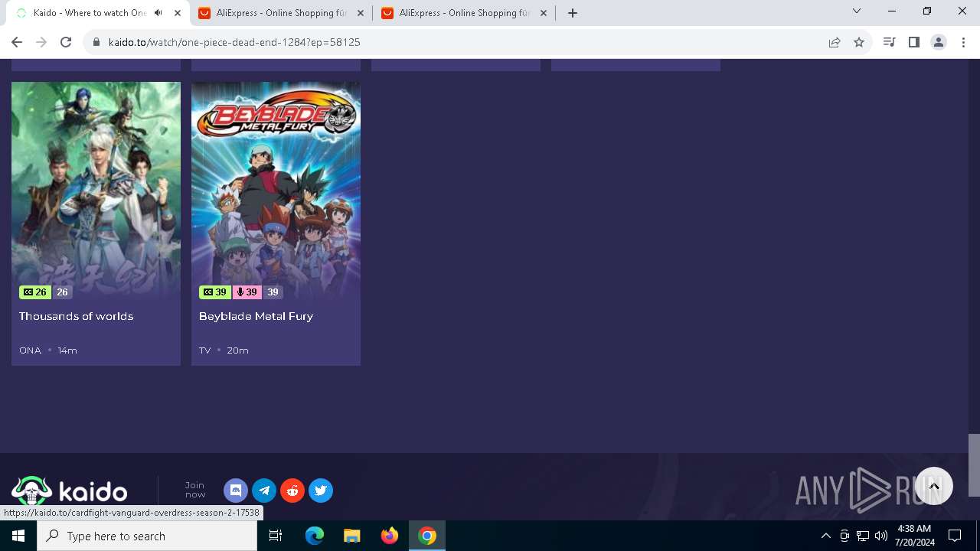980x551 pixels.
Task: Open the Chrome profile avatar
Action: click(x=938, y=42)
